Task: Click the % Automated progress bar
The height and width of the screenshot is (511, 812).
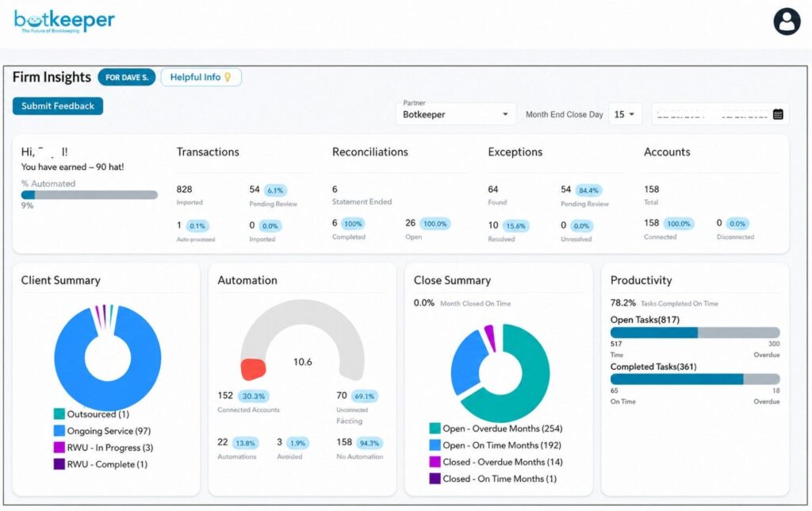Action: point(89,195)
